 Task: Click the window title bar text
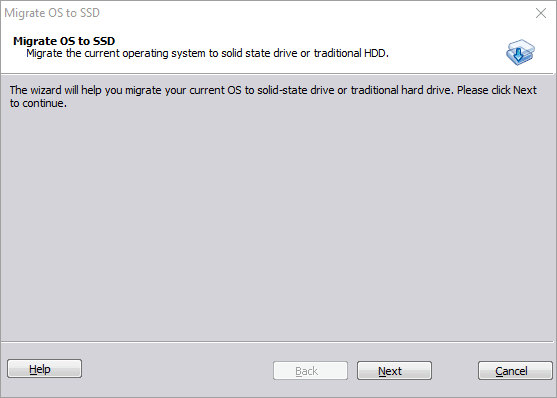point(52,13)
